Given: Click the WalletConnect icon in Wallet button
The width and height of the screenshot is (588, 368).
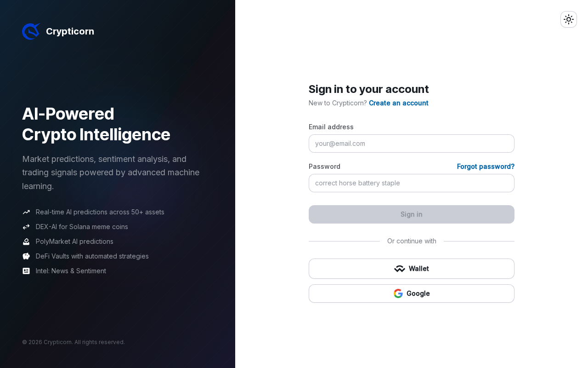Looking at the screenshot, I should coord(400,269).
